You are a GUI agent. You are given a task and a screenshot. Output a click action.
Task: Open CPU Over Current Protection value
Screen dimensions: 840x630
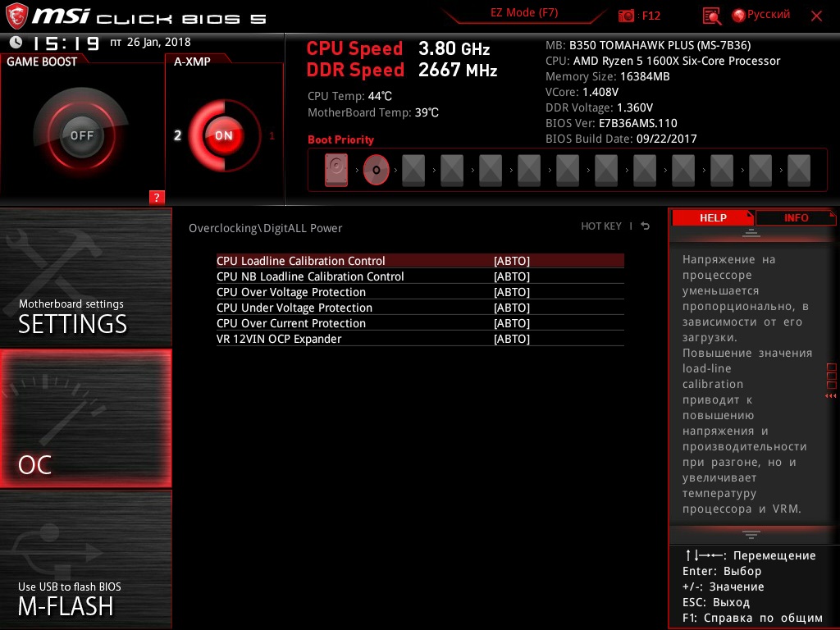[512, 323]
